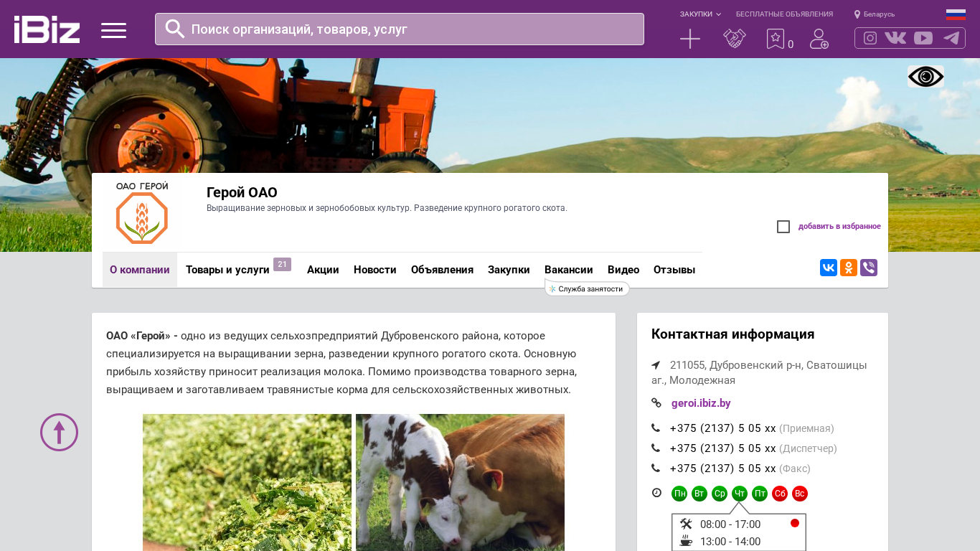
Task: Open the Telegram channel icon
Action: [951, 38]
